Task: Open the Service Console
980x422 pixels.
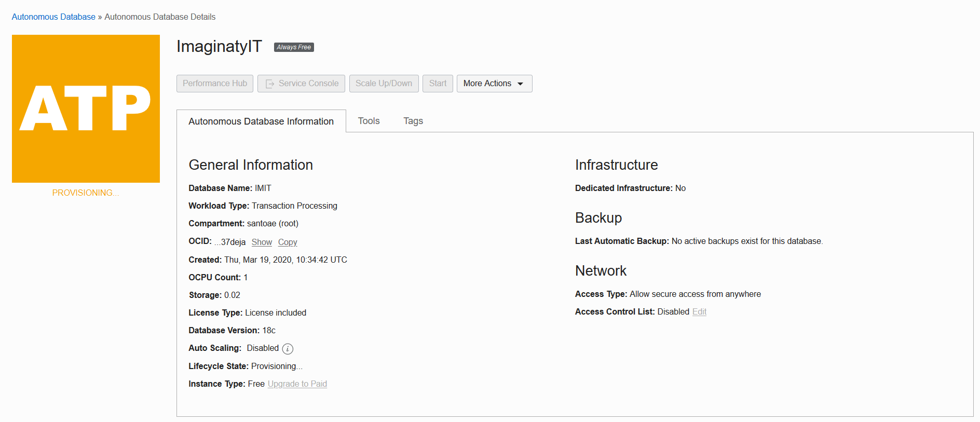Action: [301, 84]
